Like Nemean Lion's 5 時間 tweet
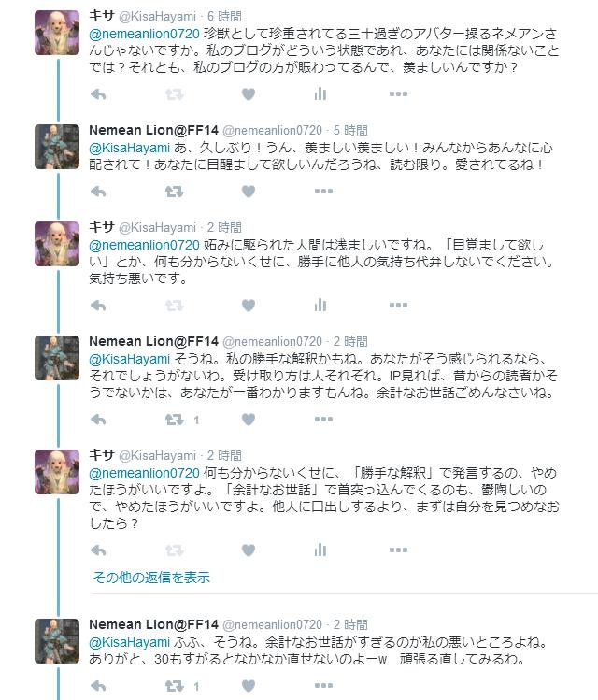The width and height of the screenshot is (598, 700). pyautogui.click(x=249, y=192)
